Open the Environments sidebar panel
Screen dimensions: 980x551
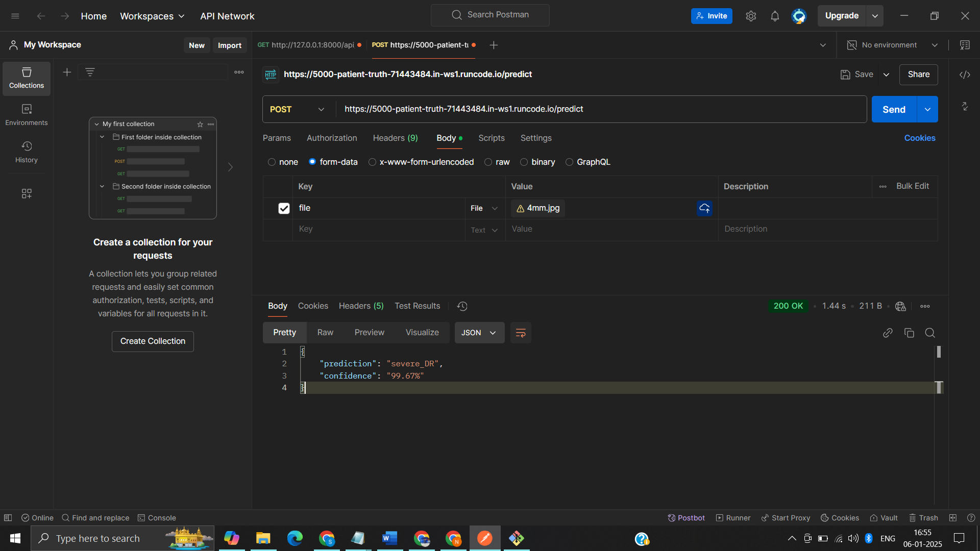[x=27, y=115]
